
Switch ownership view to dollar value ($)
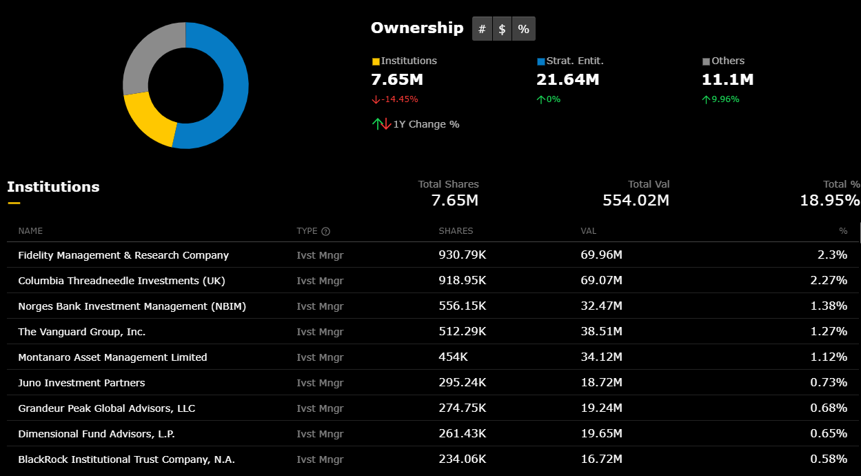pos(502,29)
